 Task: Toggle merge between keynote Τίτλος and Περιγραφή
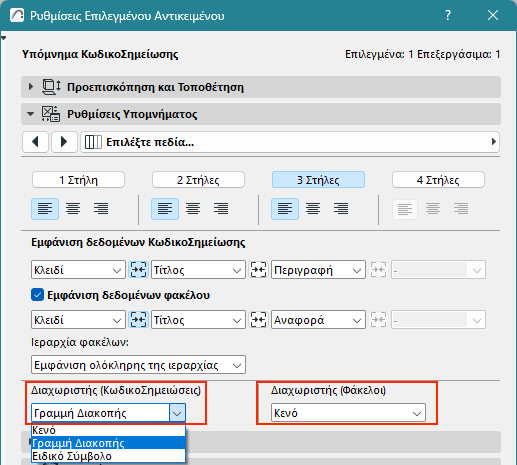click(258, 270)
